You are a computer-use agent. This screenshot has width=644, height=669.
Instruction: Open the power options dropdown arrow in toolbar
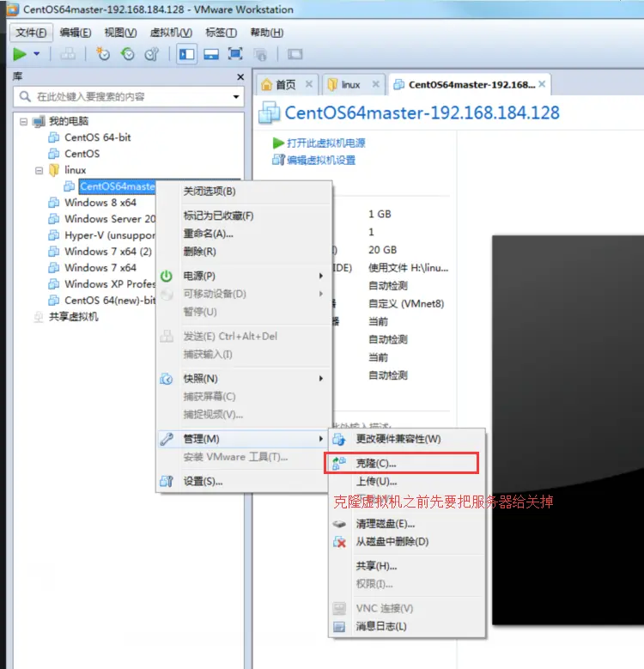pos(37,54)
